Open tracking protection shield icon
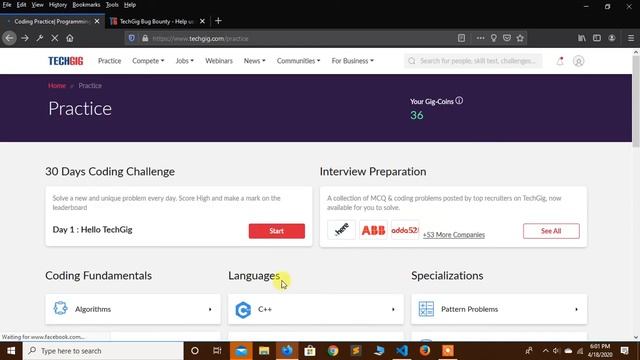Image resolution: width=640 pixels, height=360 pixels. click(x=131, y=38)
